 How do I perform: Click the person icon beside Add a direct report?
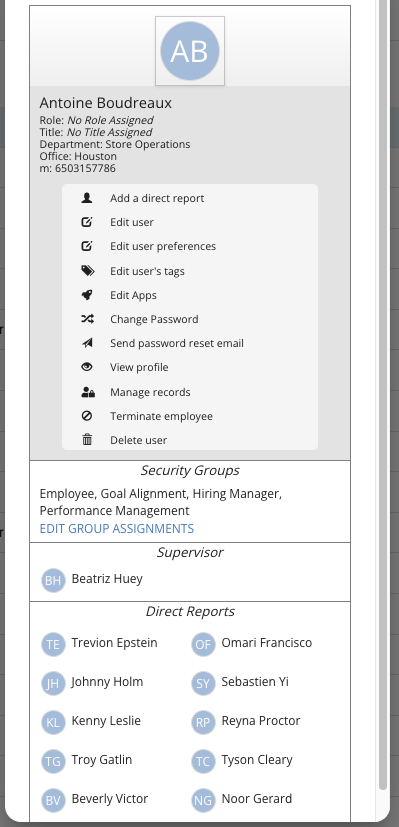(x=87, y=198)
